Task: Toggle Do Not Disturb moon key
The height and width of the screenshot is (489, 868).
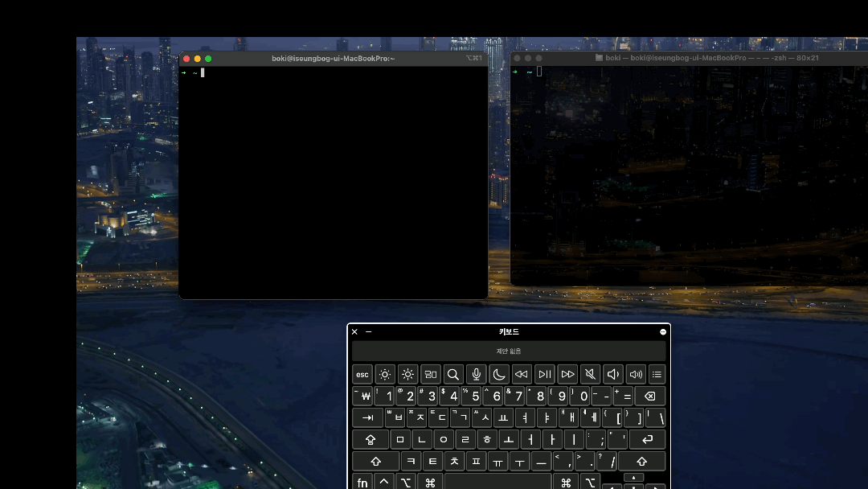Action: [x=499, y=374]
